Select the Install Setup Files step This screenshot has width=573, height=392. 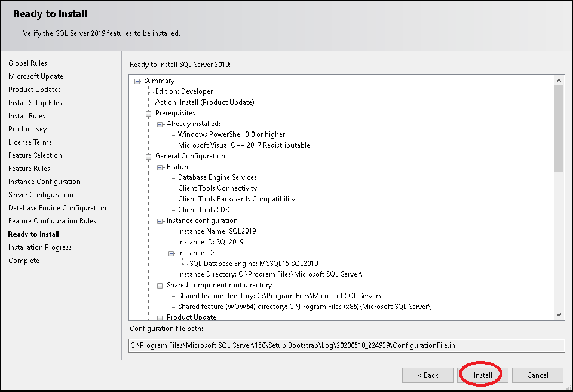[x=35, y=103]
